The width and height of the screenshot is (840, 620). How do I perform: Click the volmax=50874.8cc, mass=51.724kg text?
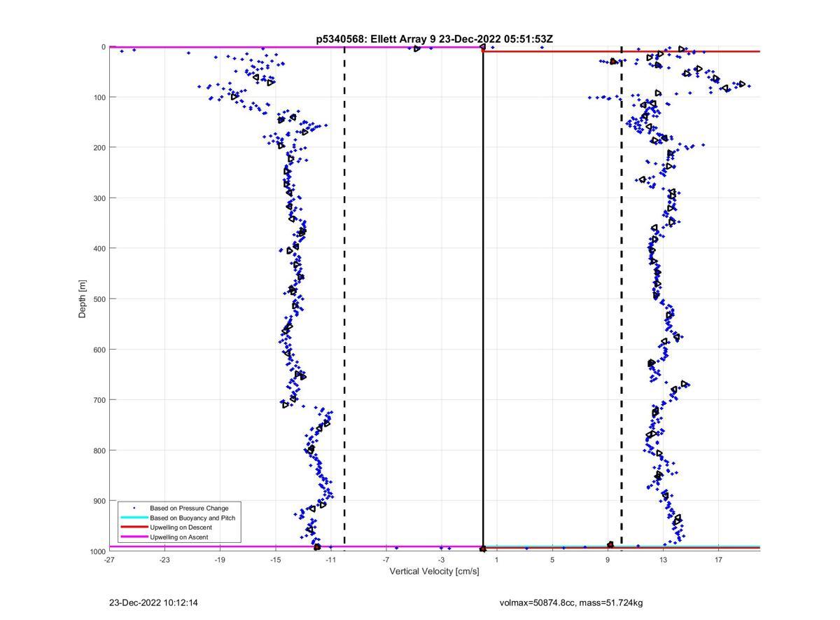(x=571, y=602)
